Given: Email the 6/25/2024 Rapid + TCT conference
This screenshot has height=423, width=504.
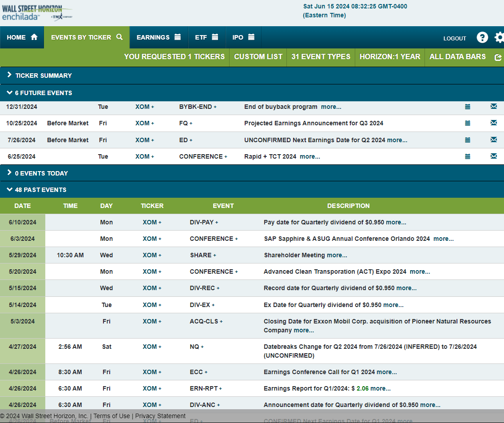Looking at the screenshot, I should pos(494,156).
